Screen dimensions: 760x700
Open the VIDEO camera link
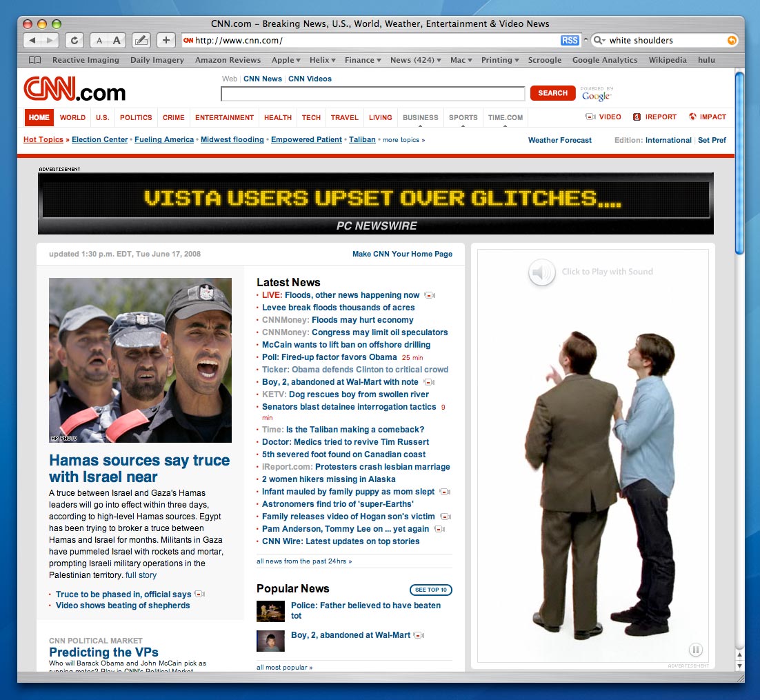tap(603, 117)
